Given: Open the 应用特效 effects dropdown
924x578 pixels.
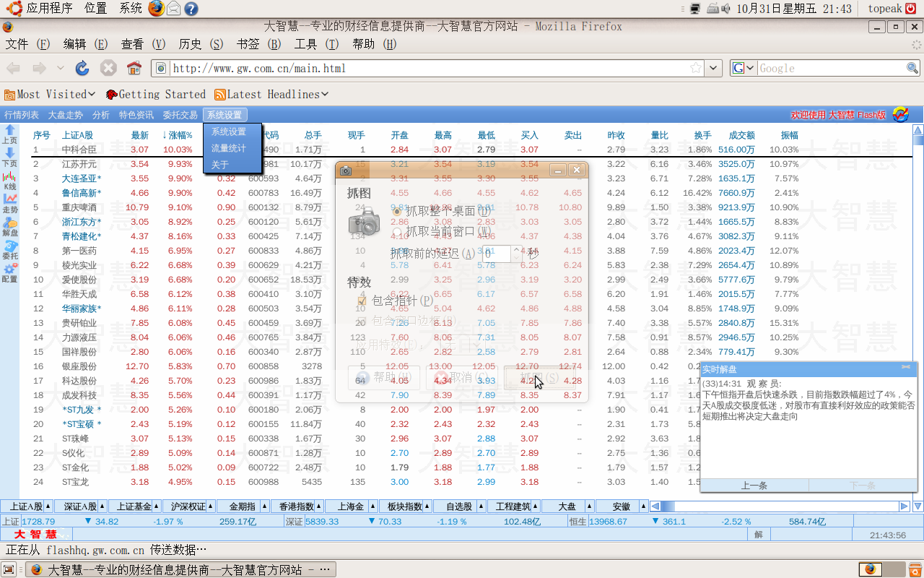Looking at the screenshot, I should 462,343.
